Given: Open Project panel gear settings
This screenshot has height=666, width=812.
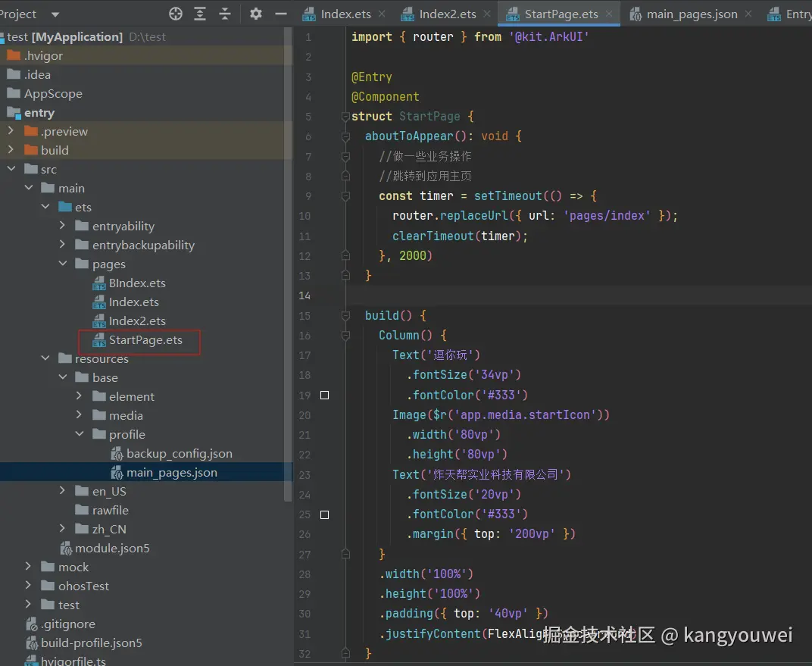Looking at the screenshot, I should click(x=256, y=14).
